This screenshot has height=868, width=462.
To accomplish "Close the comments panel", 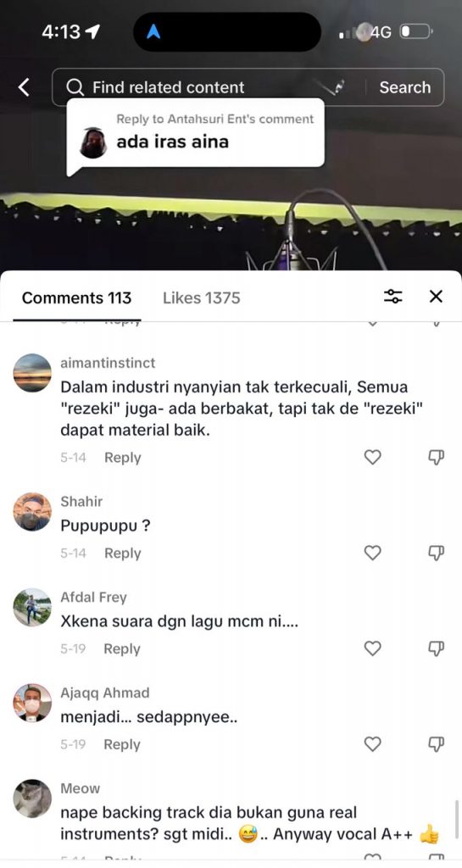I will pos(436,297).
